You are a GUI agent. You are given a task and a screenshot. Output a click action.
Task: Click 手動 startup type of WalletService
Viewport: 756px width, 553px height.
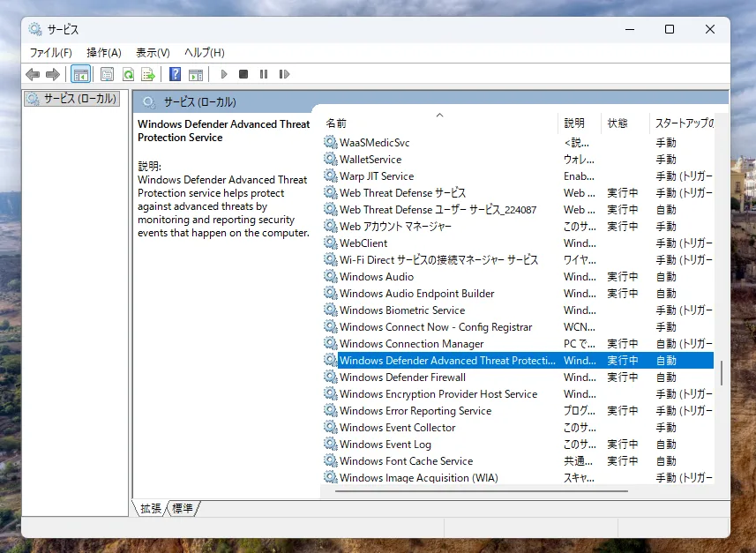666,159
